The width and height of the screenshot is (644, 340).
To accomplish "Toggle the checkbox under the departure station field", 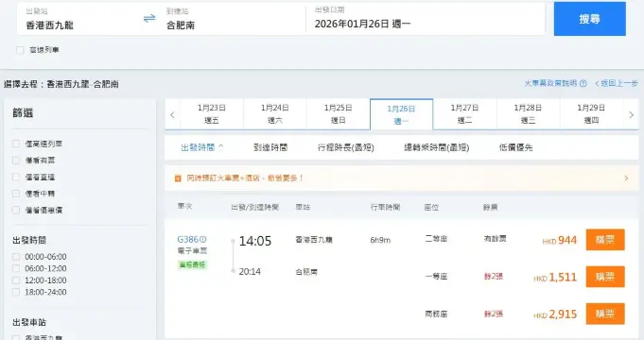I will click(x=20, y=50).
